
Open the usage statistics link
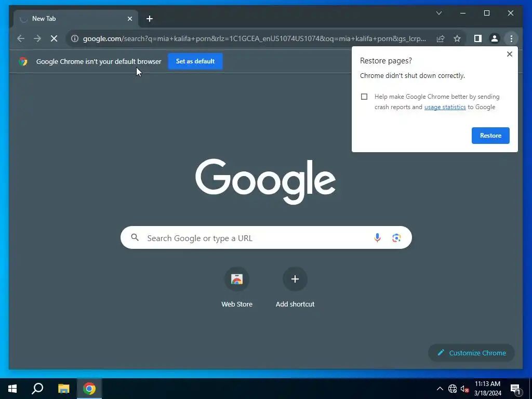(x=445, y=107)
